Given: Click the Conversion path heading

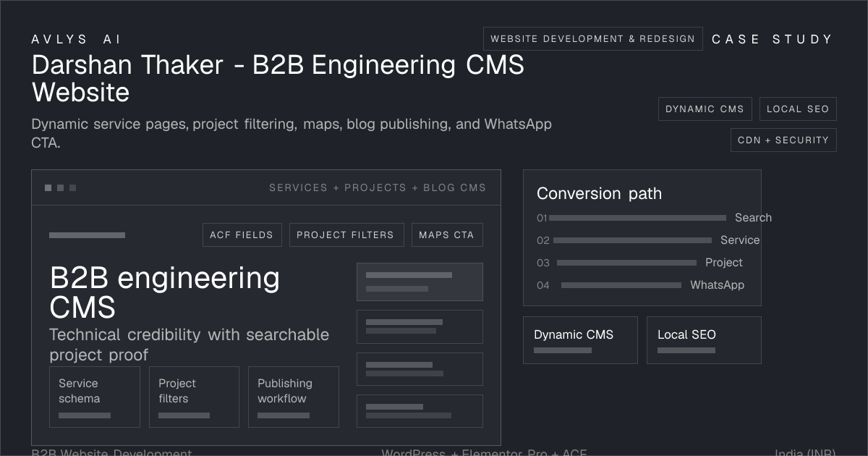Looking at the screenshot, I should (x=599, y=193).
